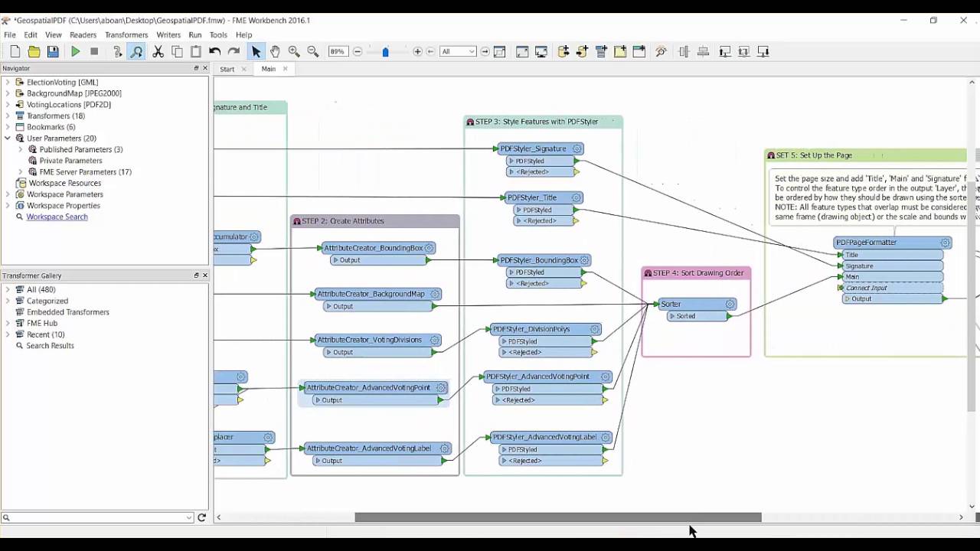Screen dimensions: 980x551
Task: Stop the translation with the square icon
Action: point(94,51)
